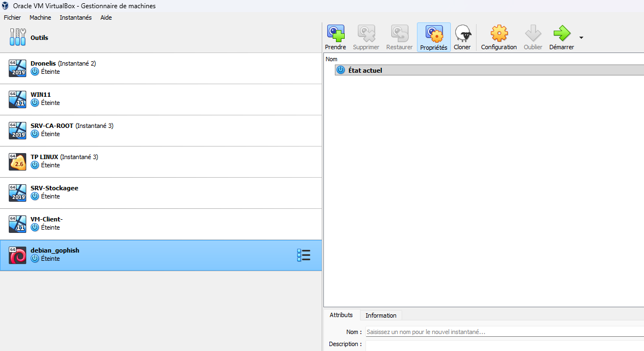
Task: Switch to the Information tab
Action: pos(381,315)
